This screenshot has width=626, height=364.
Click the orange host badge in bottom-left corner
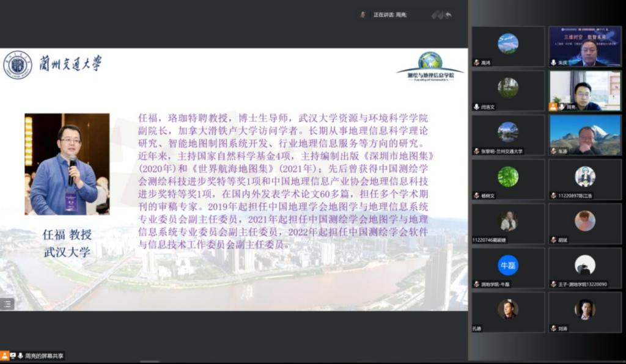[x=5, y=355]
